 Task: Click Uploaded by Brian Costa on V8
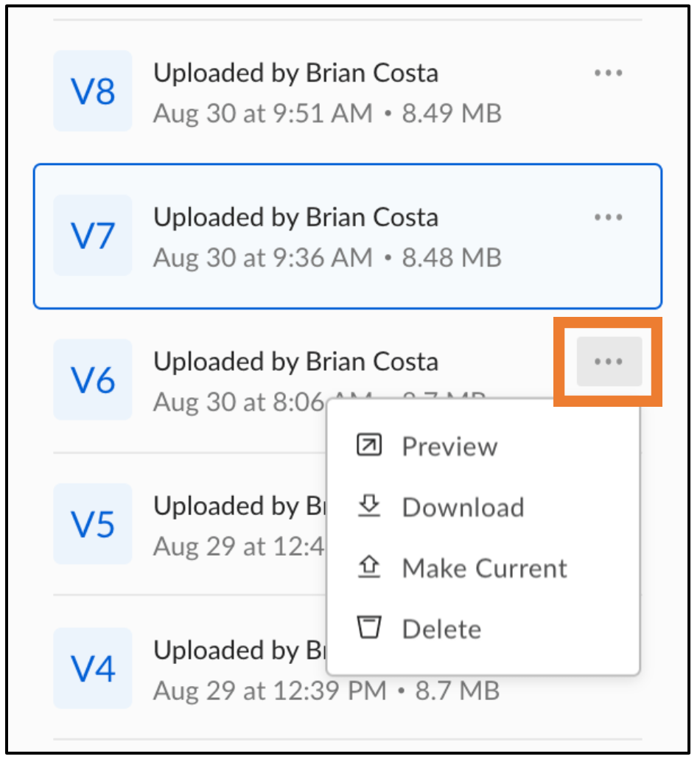(296, 72)
